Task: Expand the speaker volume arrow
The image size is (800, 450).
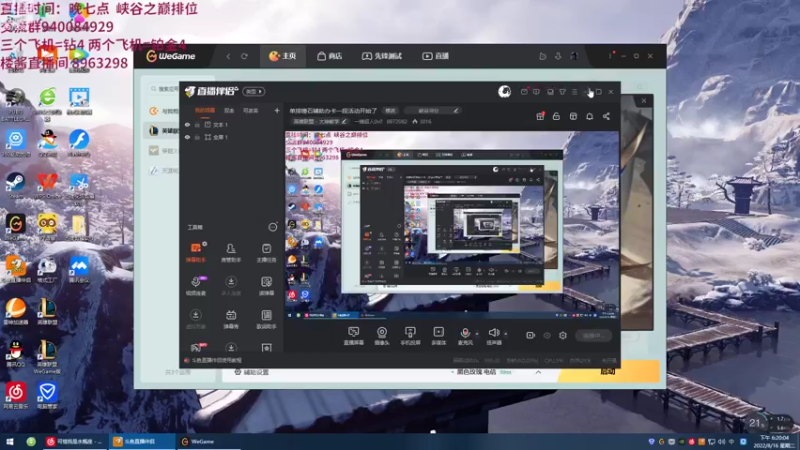Action: point(506,334)
